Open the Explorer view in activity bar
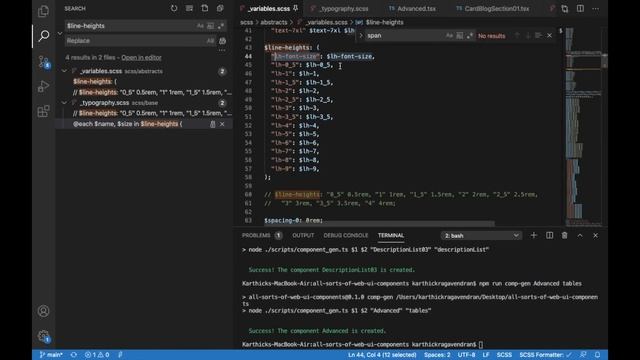The width and height of the screenshot is (640, 360). tap(43, 11)
